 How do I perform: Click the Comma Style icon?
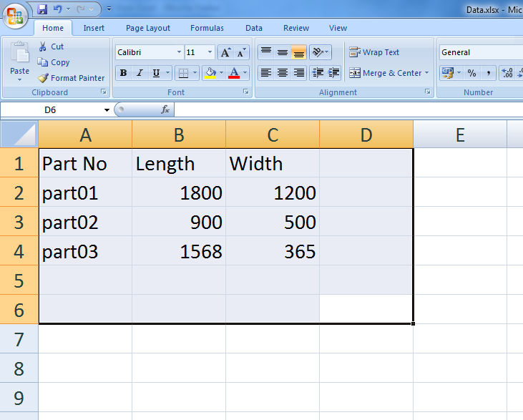[x=489, y=73]
